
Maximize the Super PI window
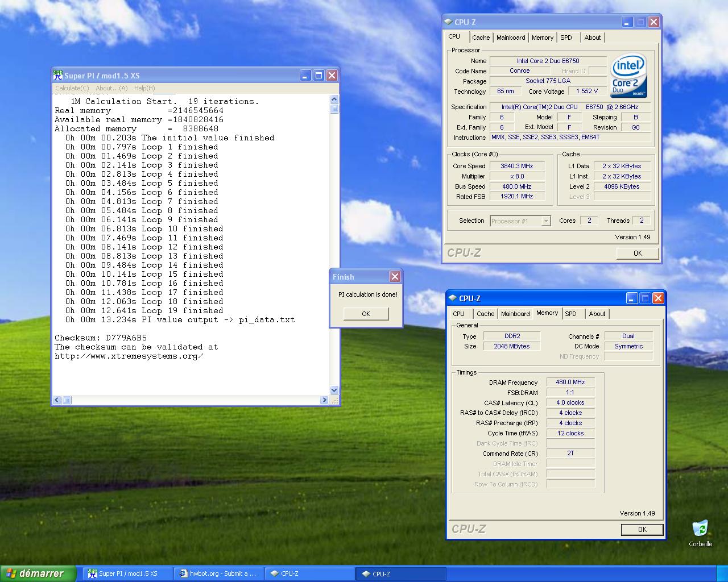(319, 76)
